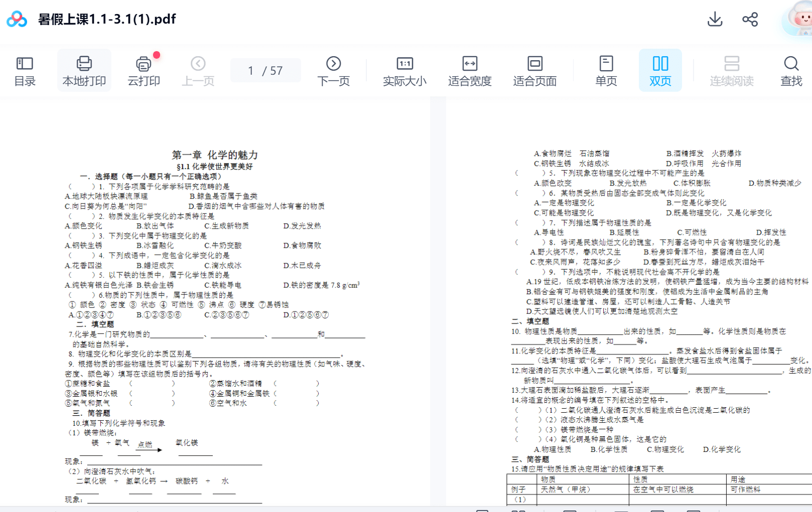Click option D.挥发性 on right page
This screenshot has height=512, width=812.
coord(771,233)
